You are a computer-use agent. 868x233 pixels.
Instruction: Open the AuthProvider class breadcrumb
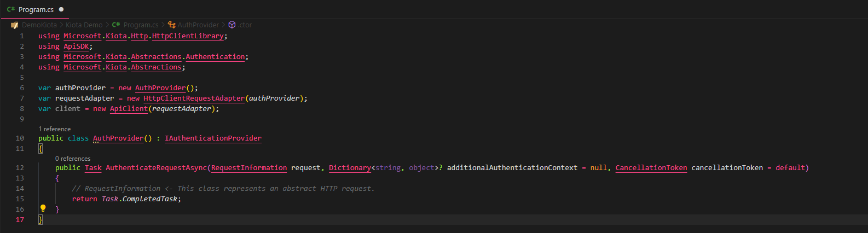click(x=198, y=25)
